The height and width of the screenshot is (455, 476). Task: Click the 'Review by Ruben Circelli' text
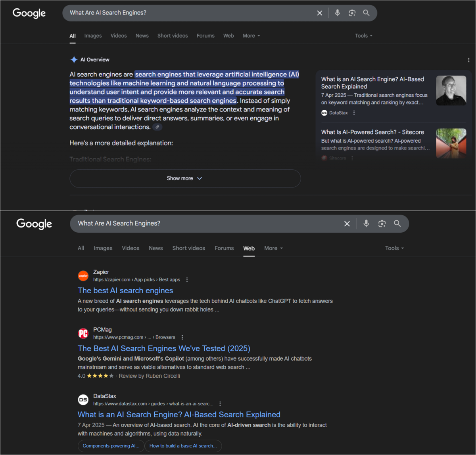coord(150,376)
